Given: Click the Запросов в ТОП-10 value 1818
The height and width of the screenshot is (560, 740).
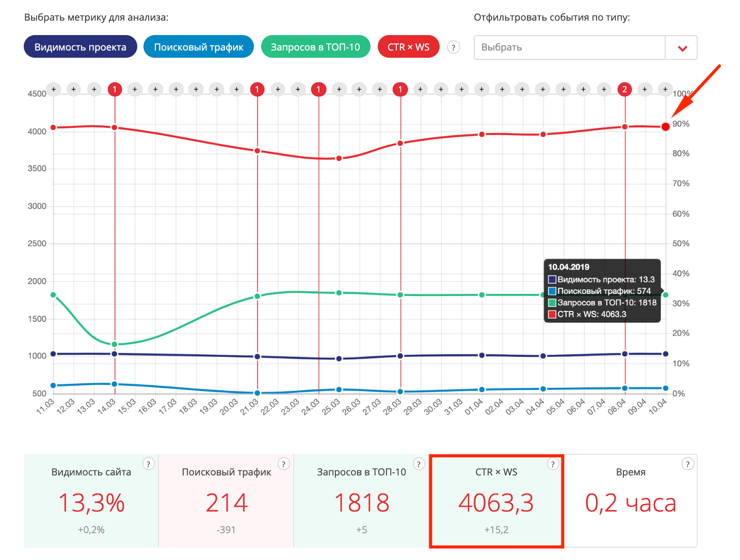Looking at the screenshot, I should (361, 503).
